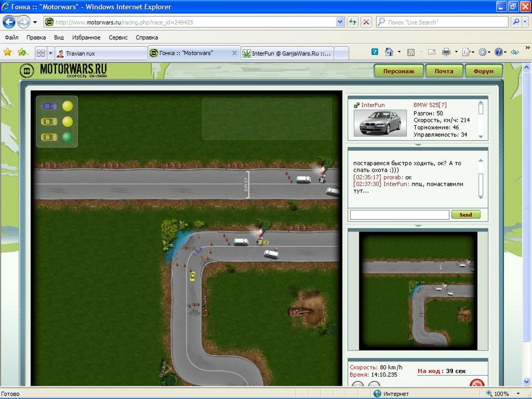Open the Избранное menu
532x399 pixels.
tap(86, 37)
